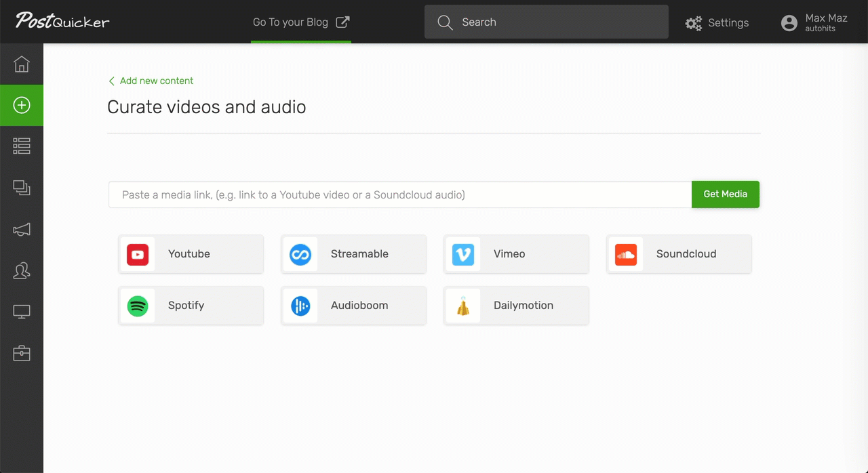Open the Settings menu label
The height and width of the screenshot is (473, 868).
tap(728, 23)
